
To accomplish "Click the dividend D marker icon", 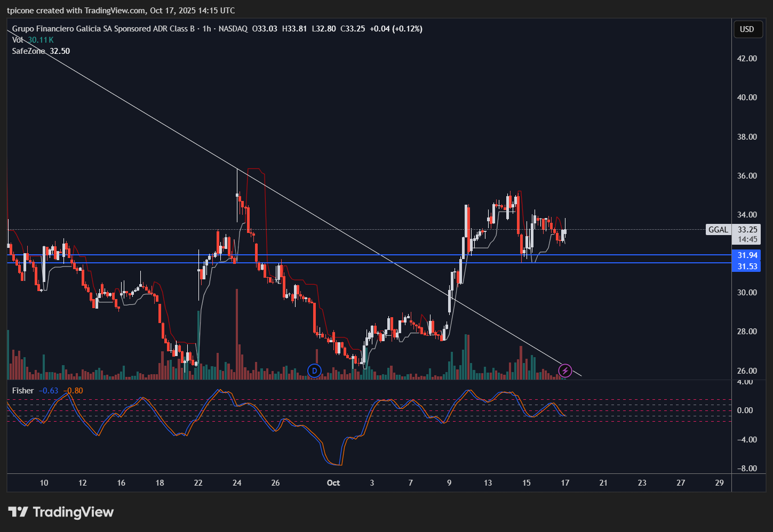I will pyautogui.click(x=315, y=370).
